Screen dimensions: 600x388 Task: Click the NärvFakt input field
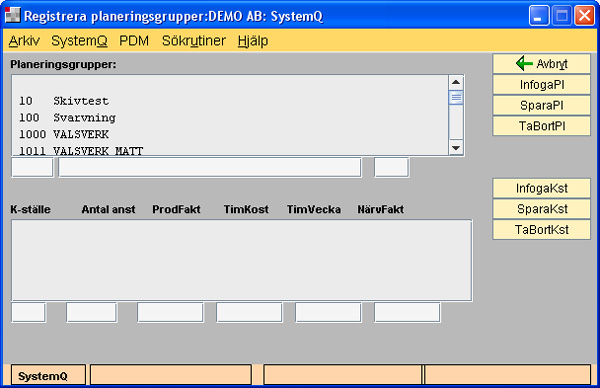click(407, 313)
